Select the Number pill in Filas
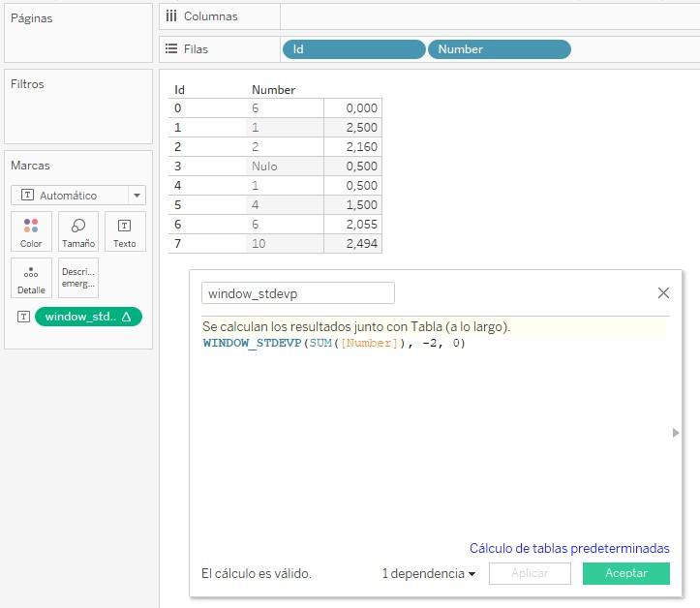Viewport: 700px width, 608px height. [499, 49]
